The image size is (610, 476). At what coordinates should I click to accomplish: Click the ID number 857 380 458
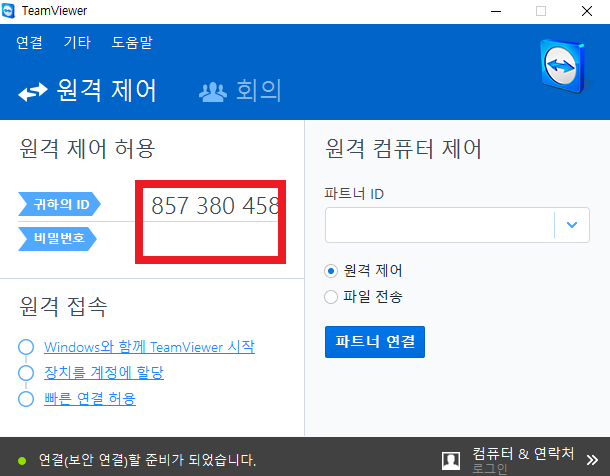215,205
